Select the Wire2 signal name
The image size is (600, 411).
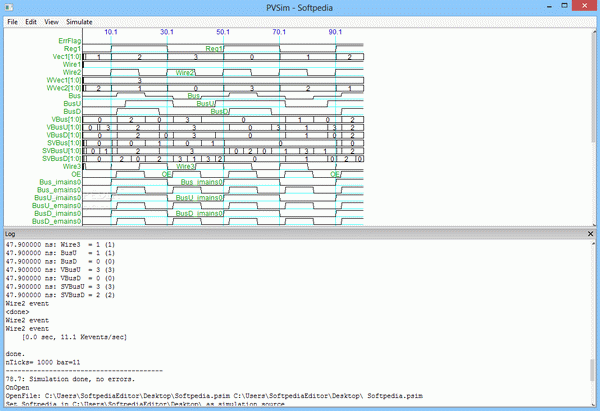(72, 73)
